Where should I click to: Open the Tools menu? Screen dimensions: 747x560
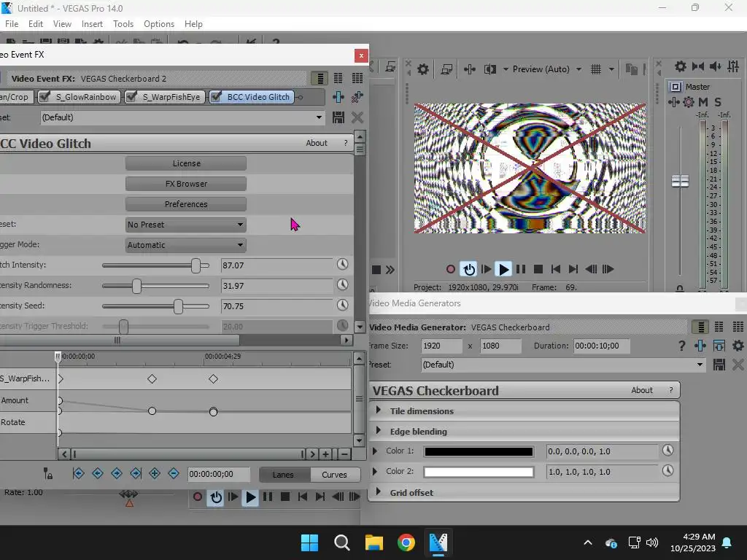coord(123,24)
